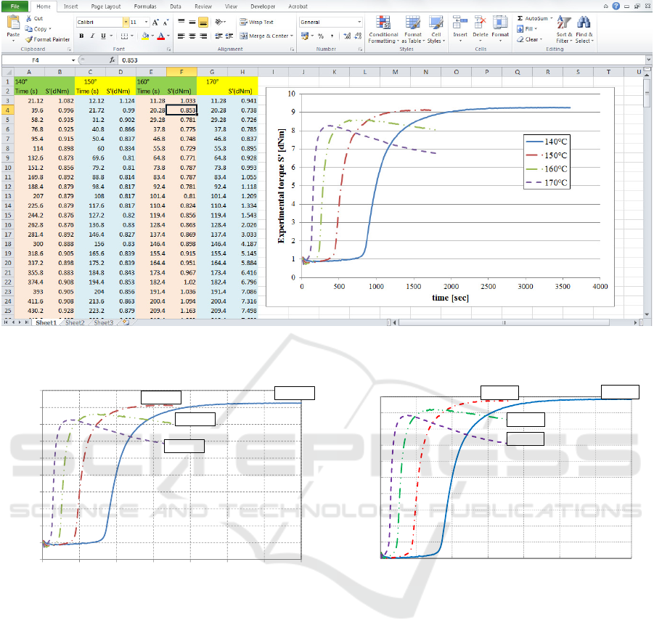Click the Find & Select binoculars icon
The height and width of the screenshot is (644, 654).
pos(584,23)
